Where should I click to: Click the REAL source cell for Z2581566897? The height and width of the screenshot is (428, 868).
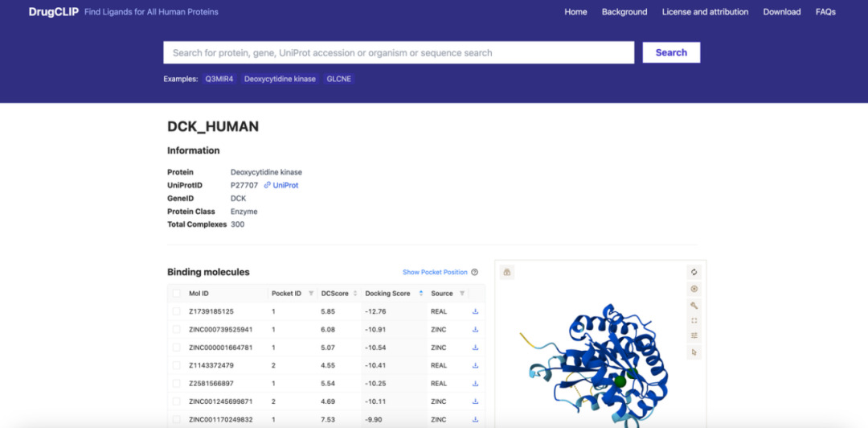pos(439,384)
